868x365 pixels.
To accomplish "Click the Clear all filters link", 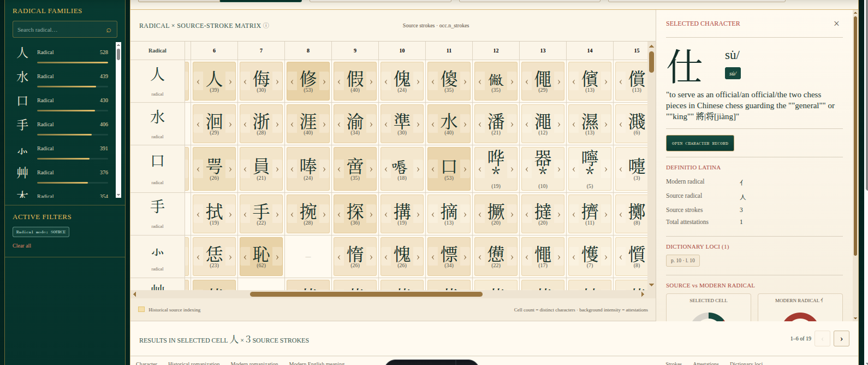I will click(22, 246).
